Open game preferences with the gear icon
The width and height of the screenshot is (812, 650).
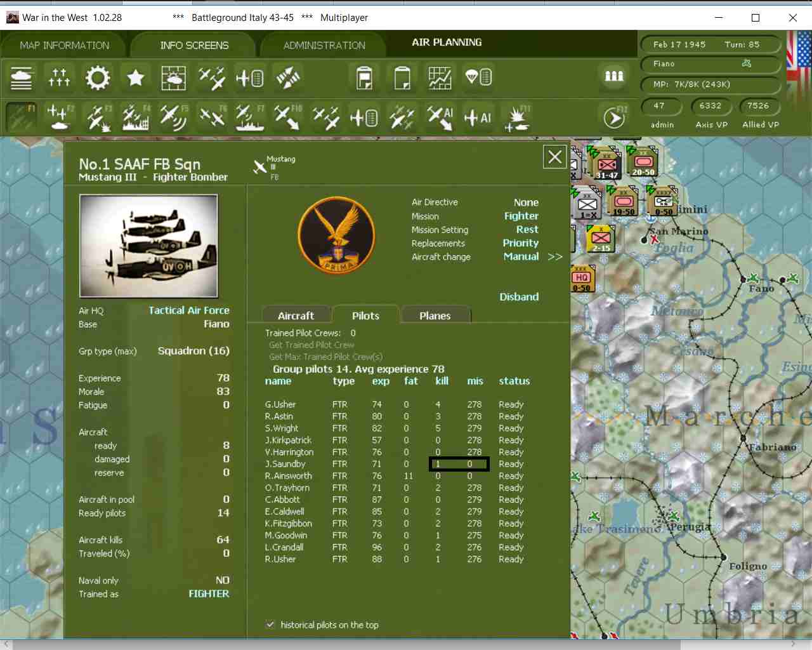tap(98, 78)
